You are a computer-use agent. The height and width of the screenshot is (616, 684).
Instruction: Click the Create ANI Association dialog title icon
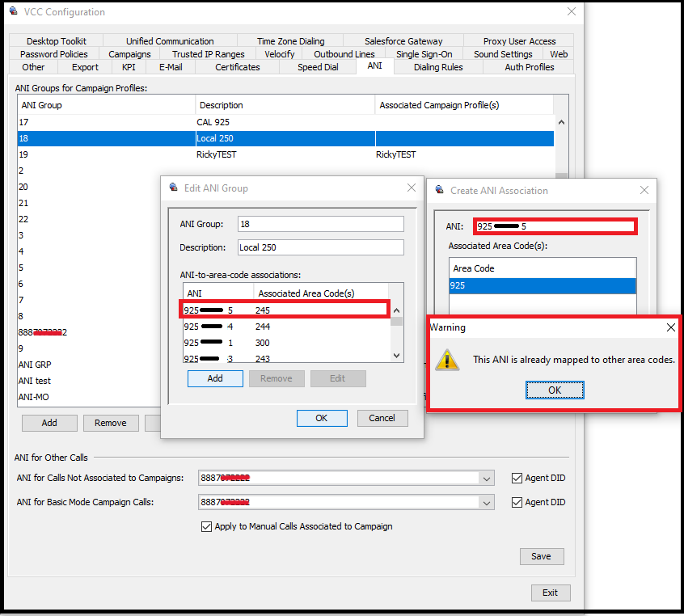pos(440,190)
